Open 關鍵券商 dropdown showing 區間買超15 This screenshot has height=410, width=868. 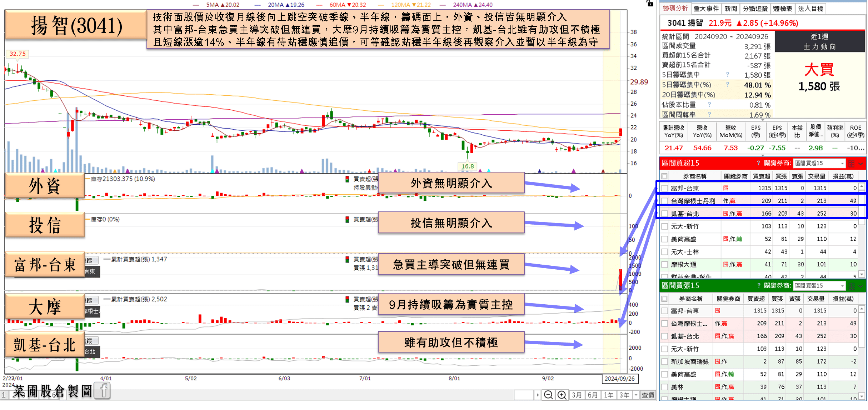tap(819, 163)
